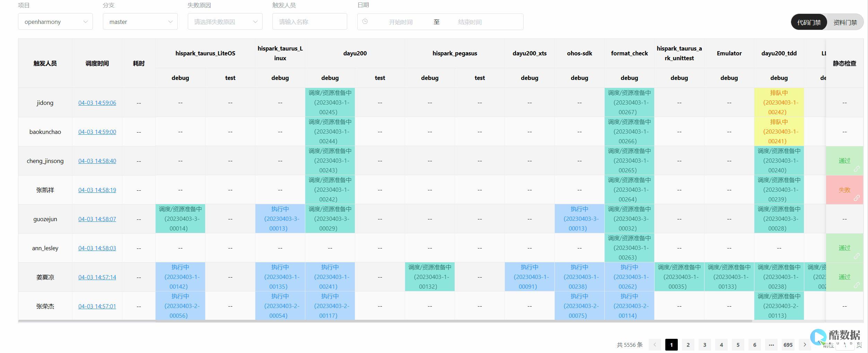This screenshot has height=353, width=868.
Task: Click the end time date field
Action: [470, 22]
